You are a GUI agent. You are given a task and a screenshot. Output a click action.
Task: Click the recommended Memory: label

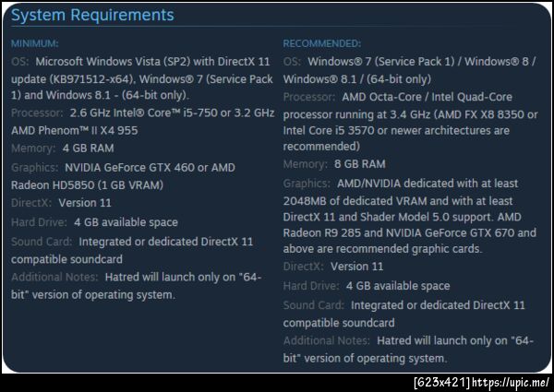click(306, 164)
